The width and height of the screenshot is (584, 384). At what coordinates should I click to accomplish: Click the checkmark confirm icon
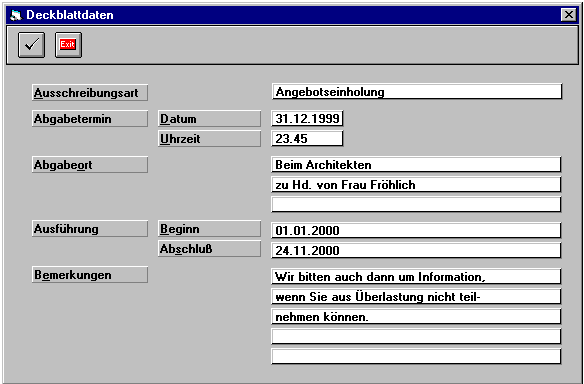pyautogui.click(x=31, y=45)
